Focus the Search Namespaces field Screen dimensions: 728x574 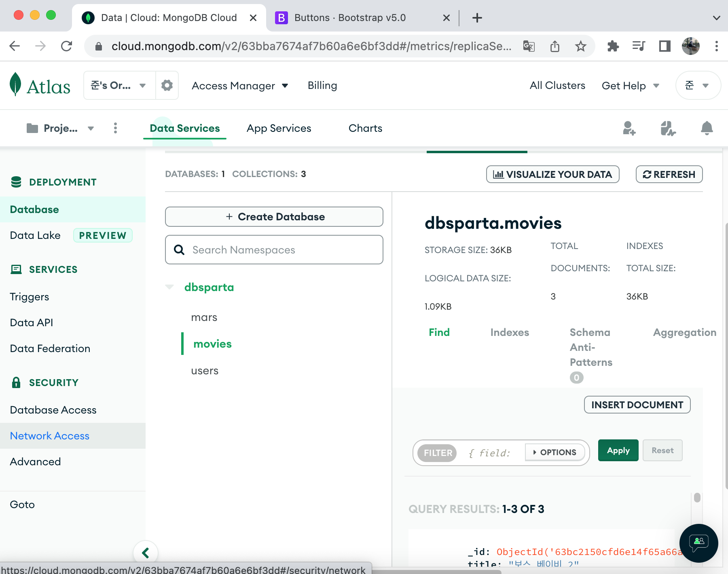click(274, 250)
